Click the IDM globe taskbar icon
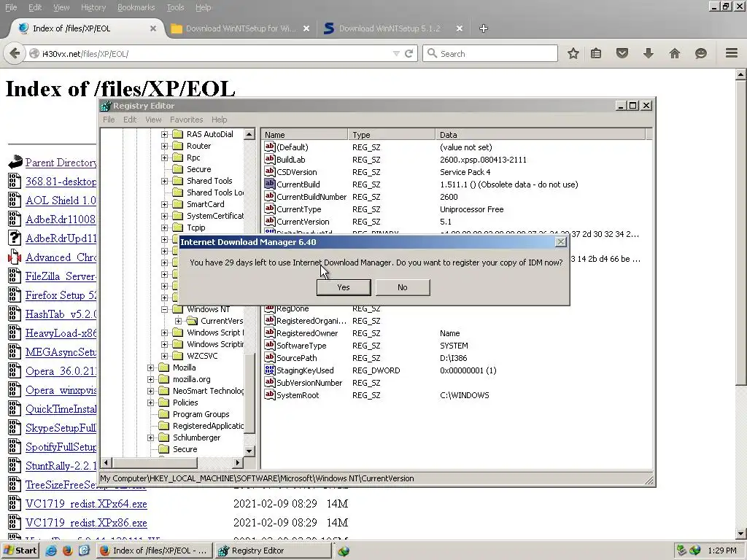The width and height of the screenshot is (747, 560). (x=344, y=551)
